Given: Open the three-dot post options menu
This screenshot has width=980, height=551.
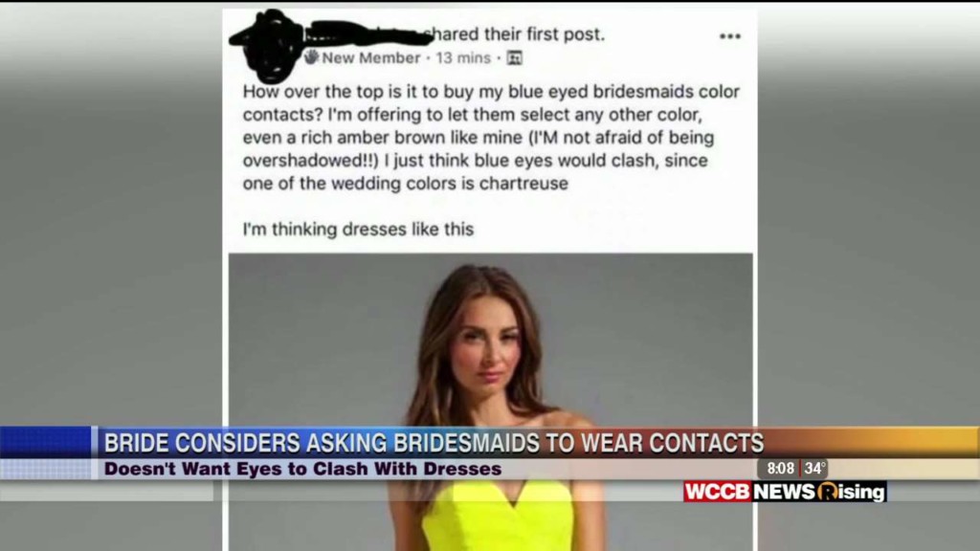Looking at the screenshot, I should click(729, 36).
